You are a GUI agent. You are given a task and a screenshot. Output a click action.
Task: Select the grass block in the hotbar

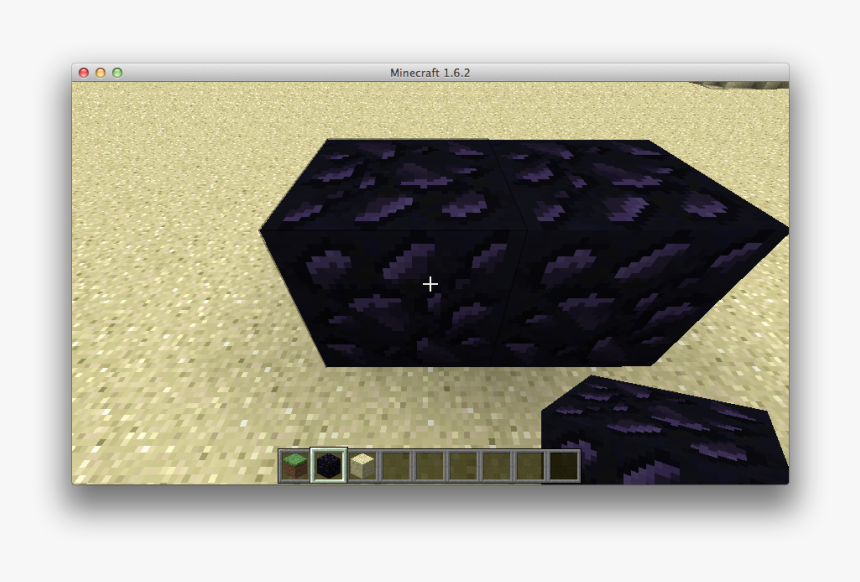(x=293, y=467)
